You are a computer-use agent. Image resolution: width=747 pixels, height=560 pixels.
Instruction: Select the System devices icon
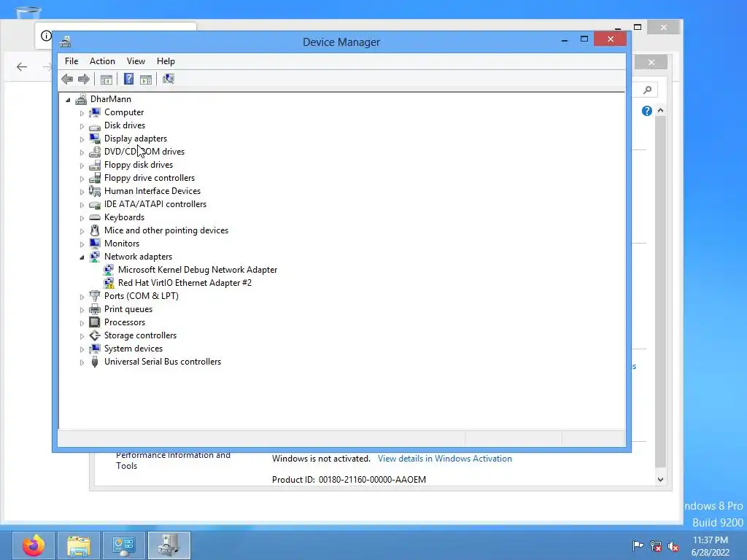[x=95, y=349]
